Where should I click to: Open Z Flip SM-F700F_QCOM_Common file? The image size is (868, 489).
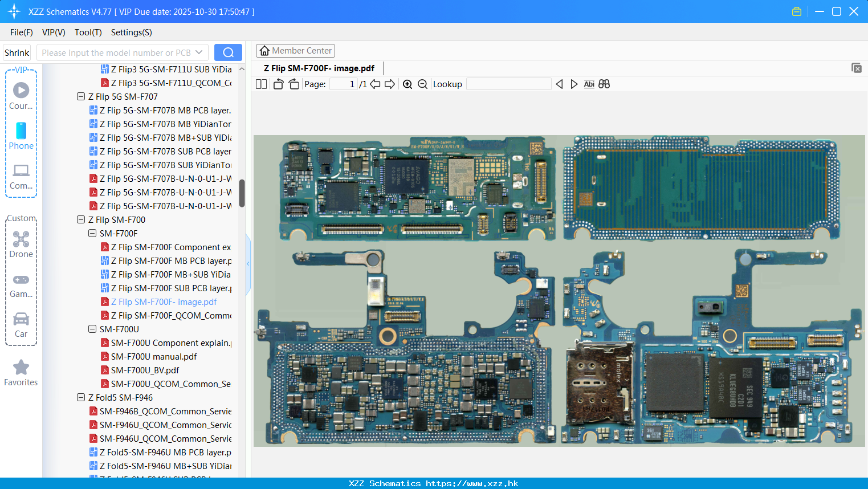[166, 316]
